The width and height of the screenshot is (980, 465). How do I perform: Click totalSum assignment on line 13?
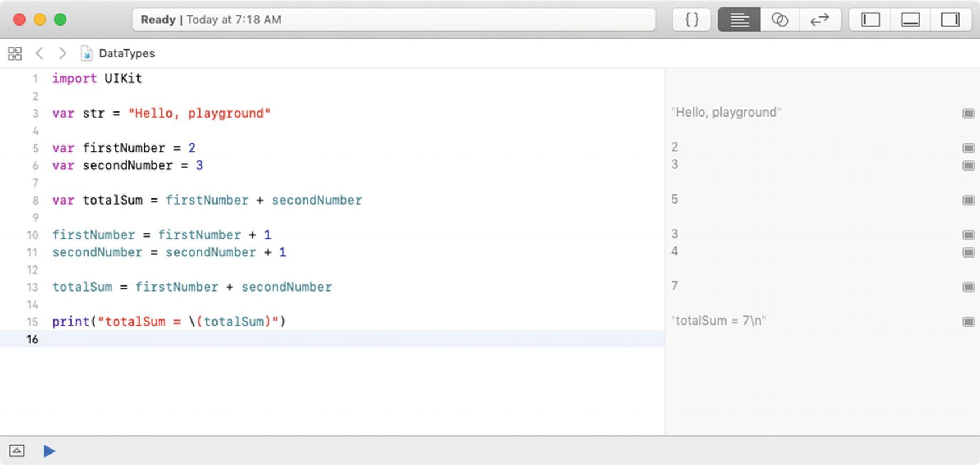82,287
